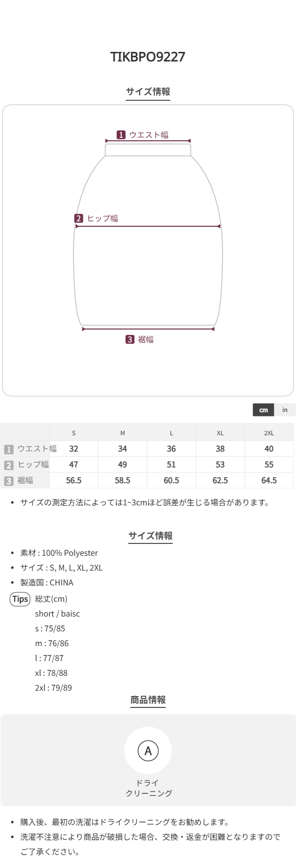This screenshot has height=868, width=296.
Task: Click the M waist value 34 cell
Action: (122, 449)
